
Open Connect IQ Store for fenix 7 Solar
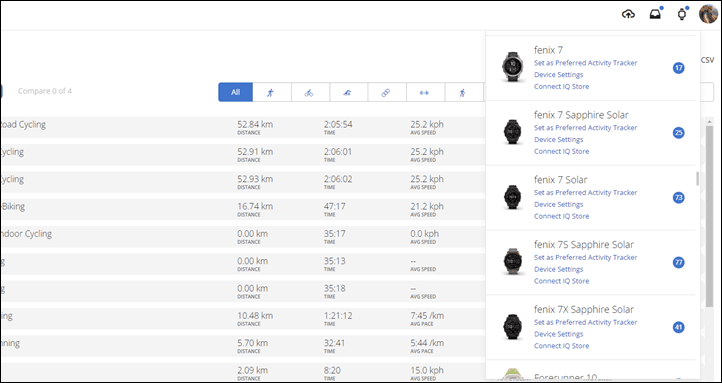pyautogui.click(x=561, y=216)
